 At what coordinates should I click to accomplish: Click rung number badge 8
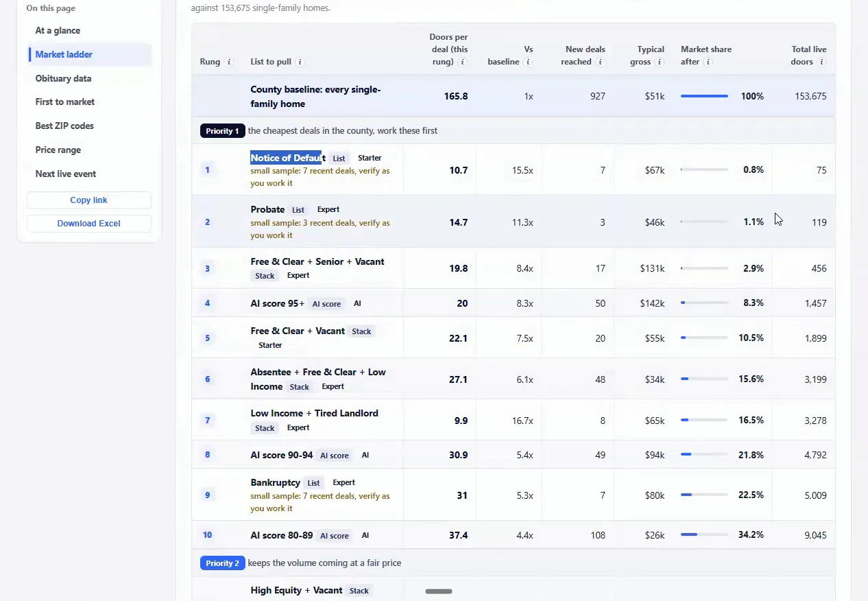(208, 454)
